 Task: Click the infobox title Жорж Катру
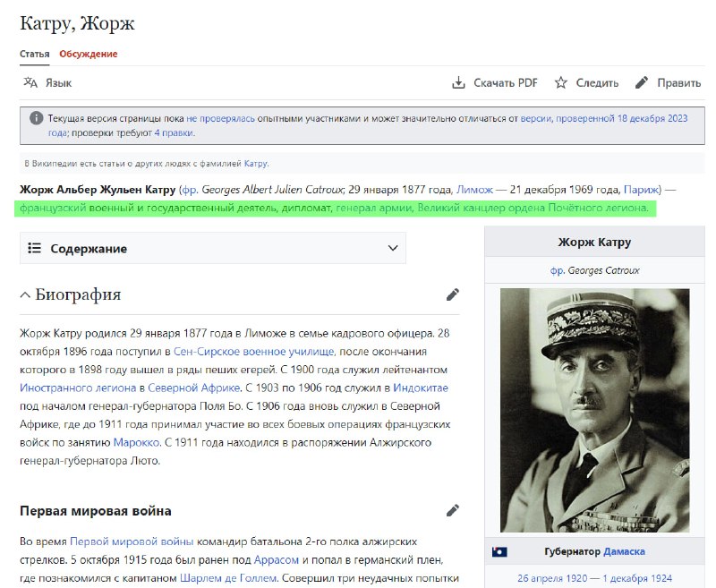(594, 242)
